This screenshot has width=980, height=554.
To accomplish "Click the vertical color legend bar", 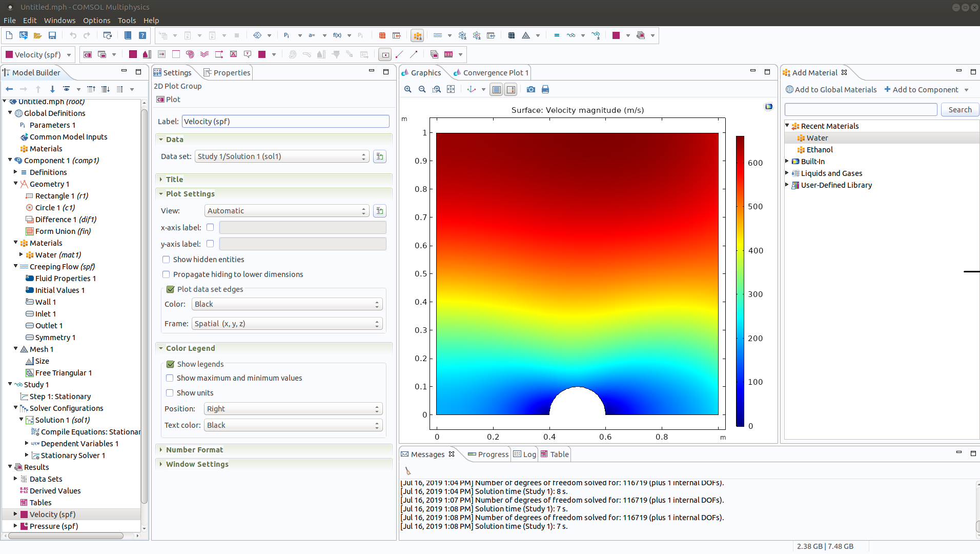I will 740,281.
